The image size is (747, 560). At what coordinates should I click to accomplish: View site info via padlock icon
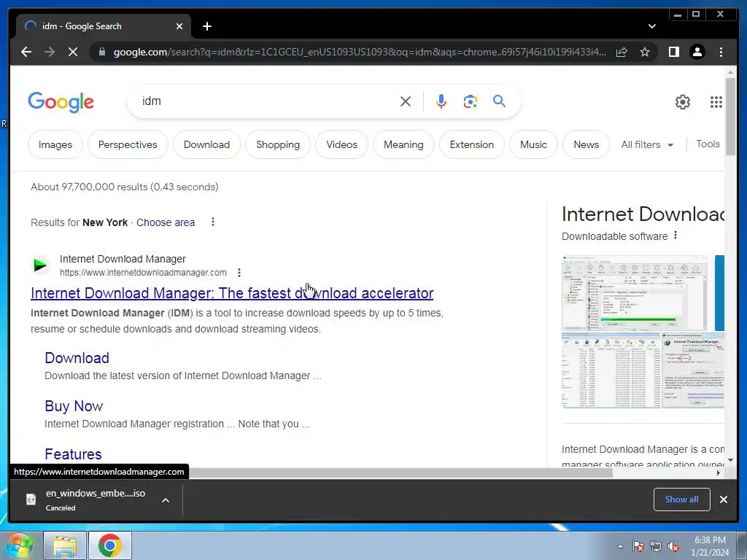pyautogui.click(x=101, y=52)
